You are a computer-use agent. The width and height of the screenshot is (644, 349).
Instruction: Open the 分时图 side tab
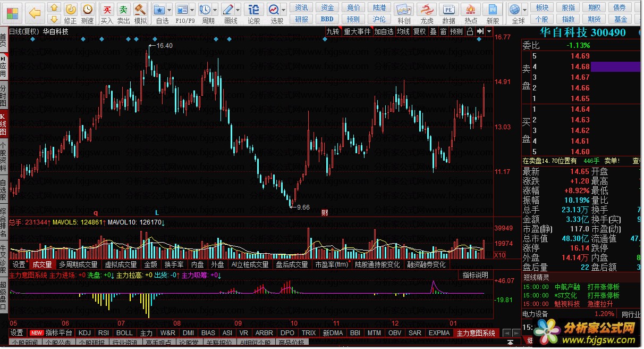pos(4,95)
